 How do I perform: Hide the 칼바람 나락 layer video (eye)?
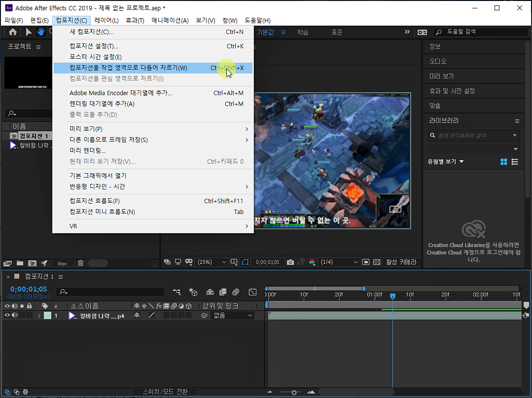click(7, 315)
